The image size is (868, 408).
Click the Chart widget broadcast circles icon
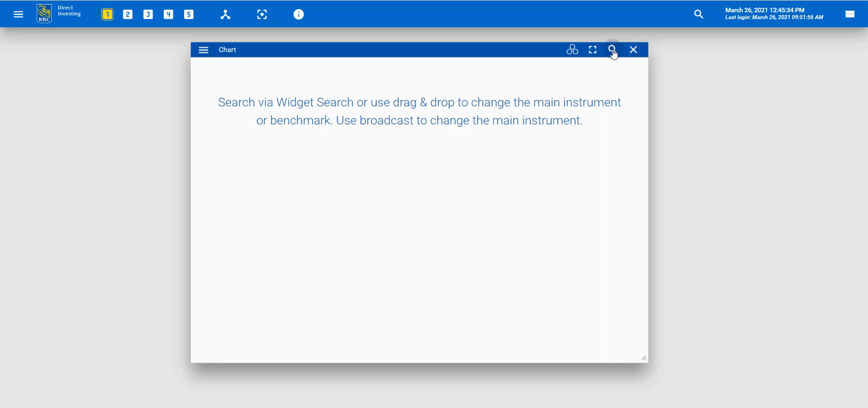pos(572,50)
